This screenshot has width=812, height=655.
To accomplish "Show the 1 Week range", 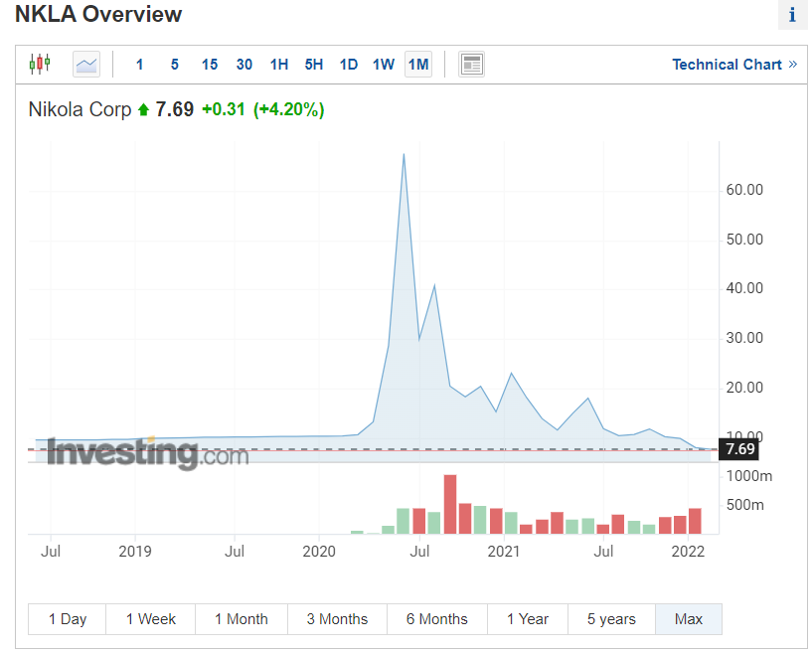I will click(151, 619).
